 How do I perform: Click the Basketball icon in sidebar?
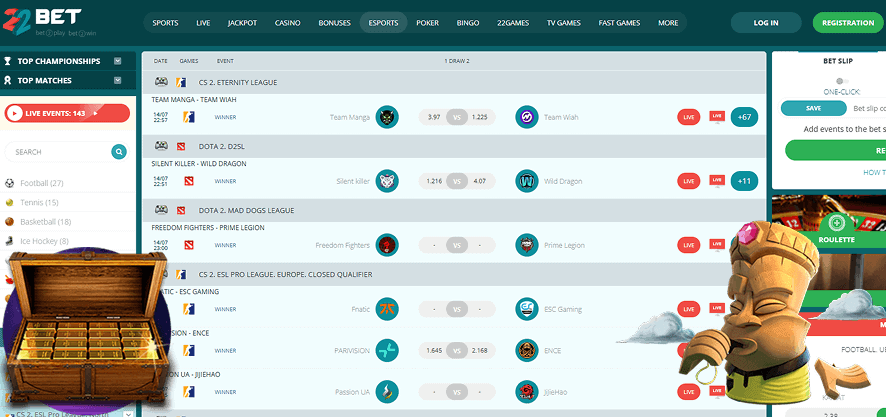[x=10, y=221]
